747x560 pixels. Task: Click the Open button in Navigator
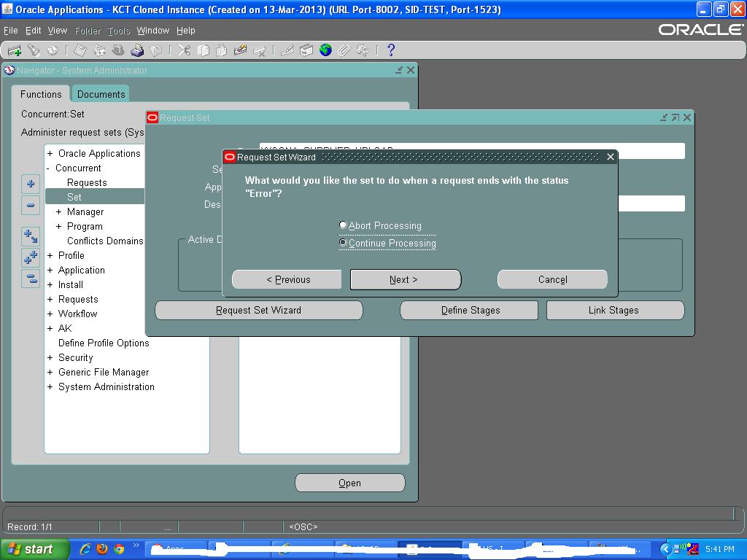coord(349,483)
